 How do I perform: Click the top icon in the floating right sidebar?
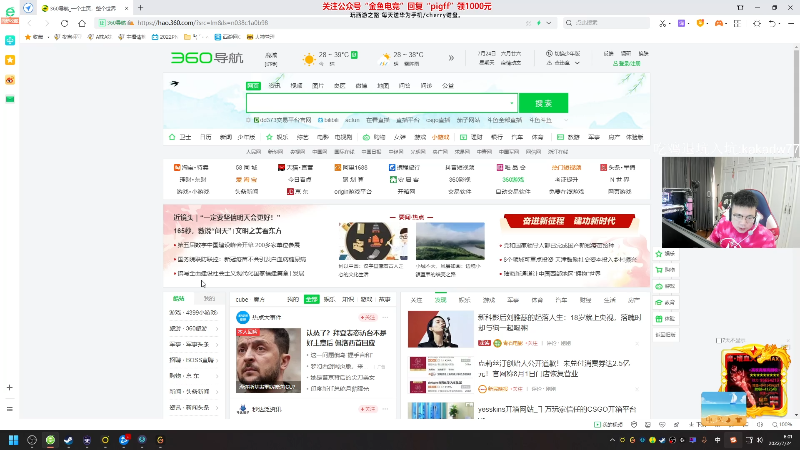659,254
